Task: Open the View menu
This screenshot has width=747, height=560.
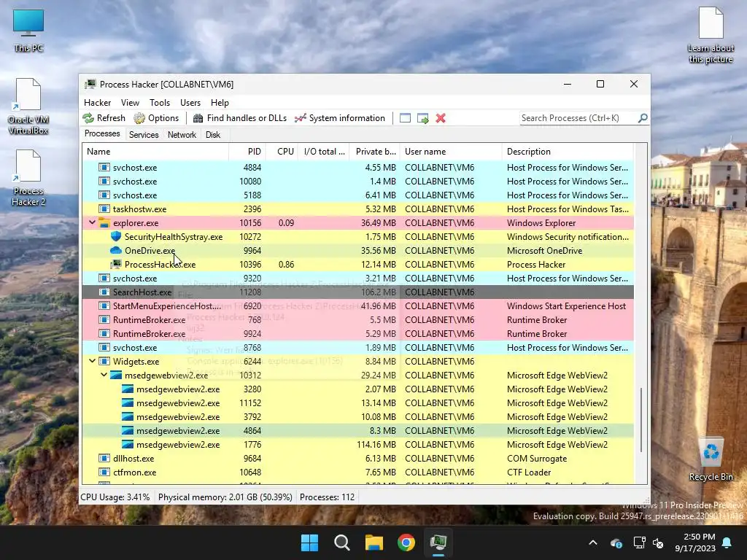Action: click(130, 103)
